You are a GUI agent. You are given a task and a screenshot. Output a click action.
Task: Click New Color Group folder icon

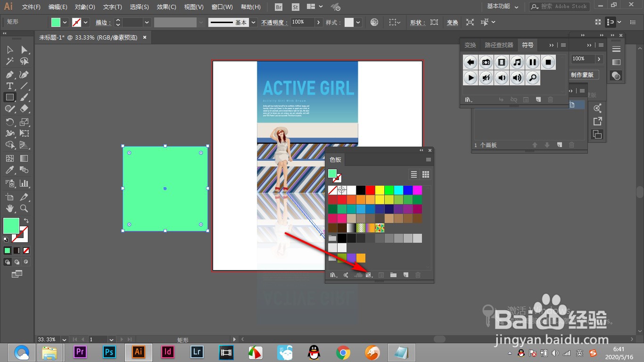tap(393, 275)
